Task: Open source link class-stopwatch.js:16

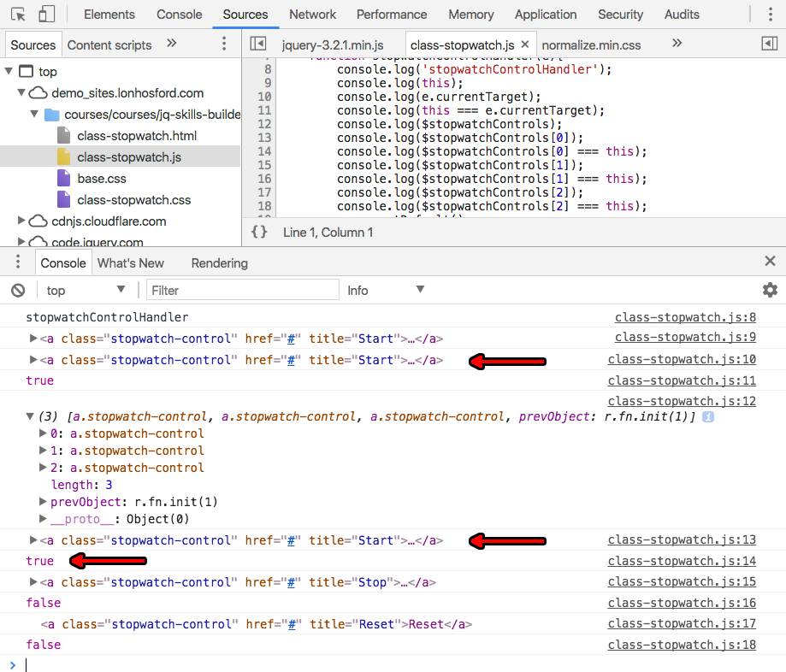Action: [682, 603]
